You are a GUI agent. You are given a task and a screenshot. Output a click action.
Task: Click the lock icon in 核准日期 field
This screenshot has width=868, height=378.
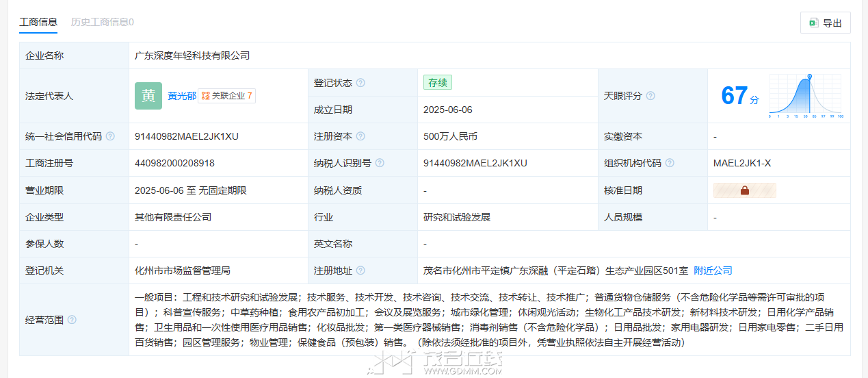click(744, 190)
